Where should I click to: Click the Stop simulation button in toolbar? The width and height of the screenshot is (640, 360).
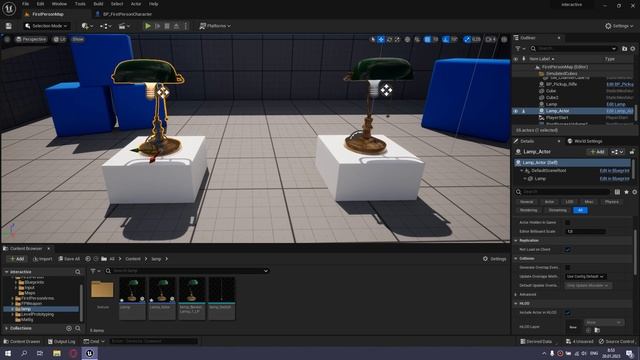[167, 26]
